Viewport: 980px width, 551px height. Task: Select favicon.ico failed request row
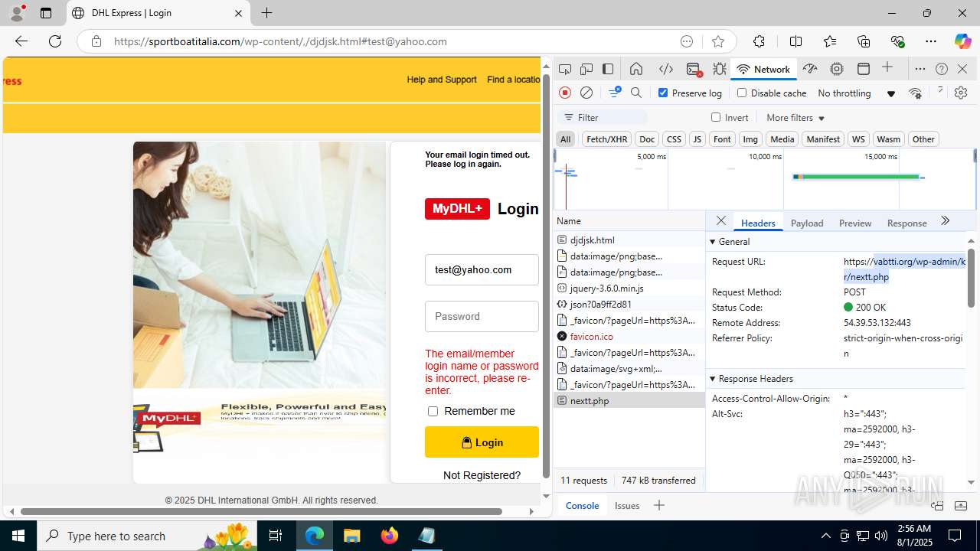tap(629, 336)
